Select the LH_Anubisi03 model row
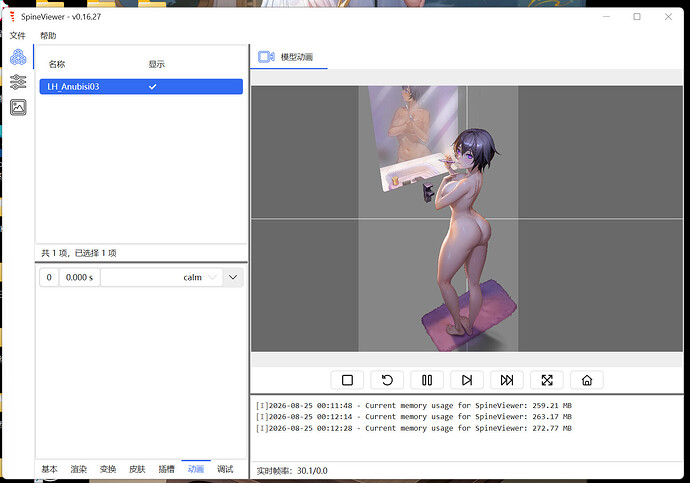 (141, 87)
